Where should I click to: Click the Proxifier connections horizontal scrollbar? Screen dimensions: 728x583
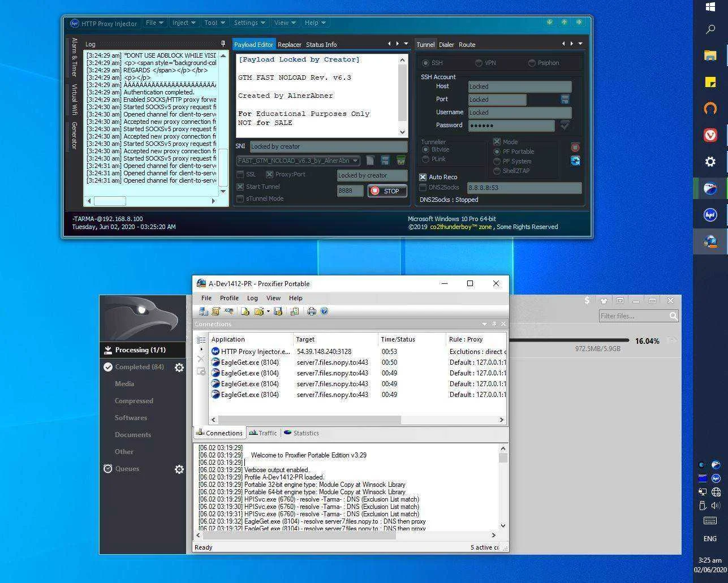357,420
